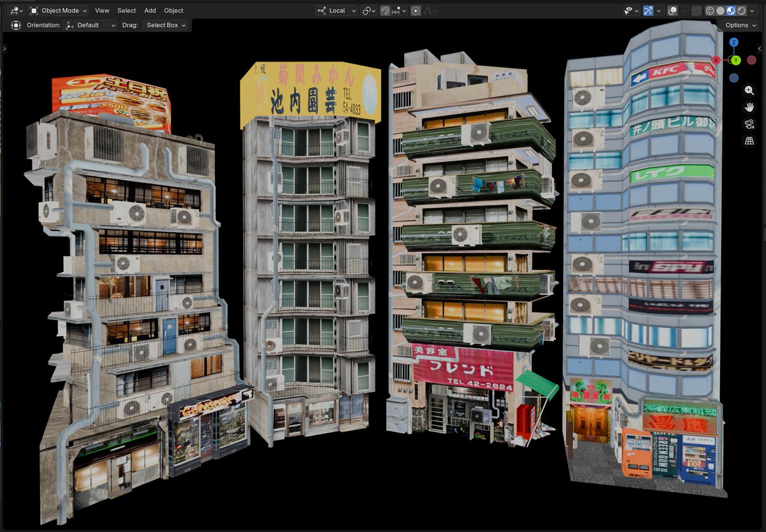This screenshot has height=532, width=766.
Task: Click the green Y axis gizmo handle
Action: point(735,60)
